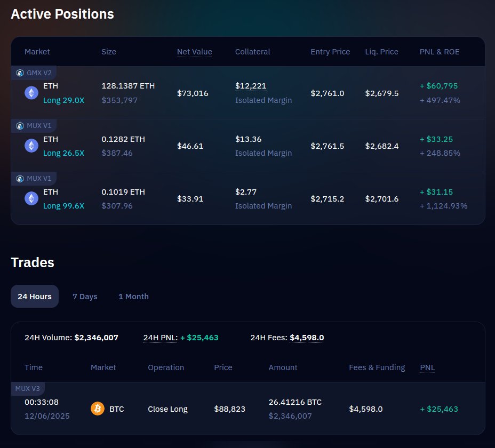This screenshot has height=448, width=495.
Task: Click the Trades section heading
Action: point(33,263)
